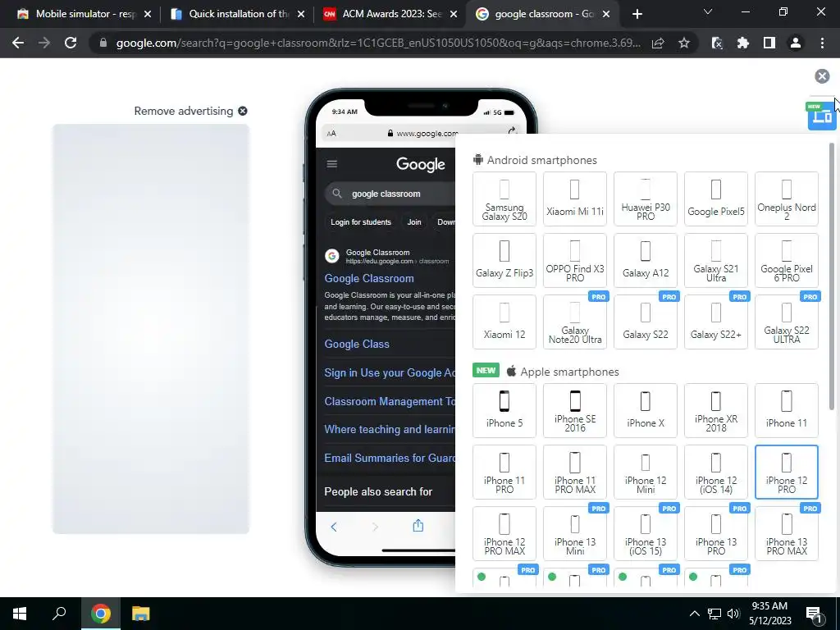Select the Google Pixel 6 PRO device

click(787, 261)
